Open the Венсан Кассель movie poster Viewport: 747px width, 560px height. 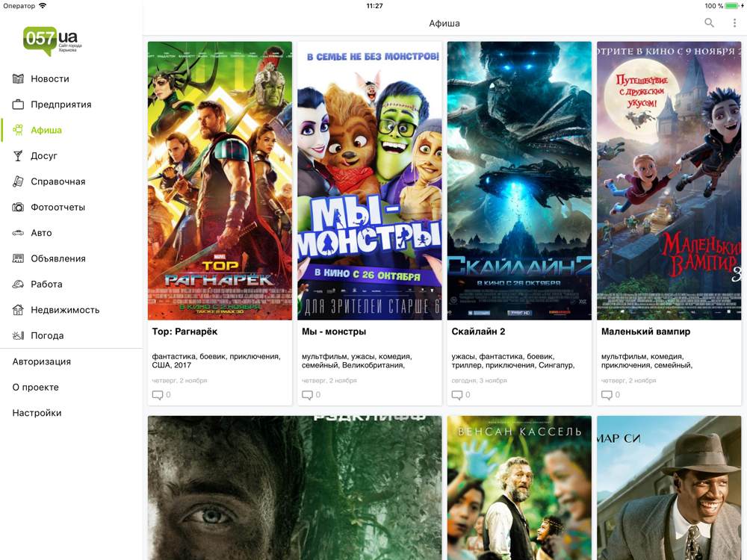[519, 488]
